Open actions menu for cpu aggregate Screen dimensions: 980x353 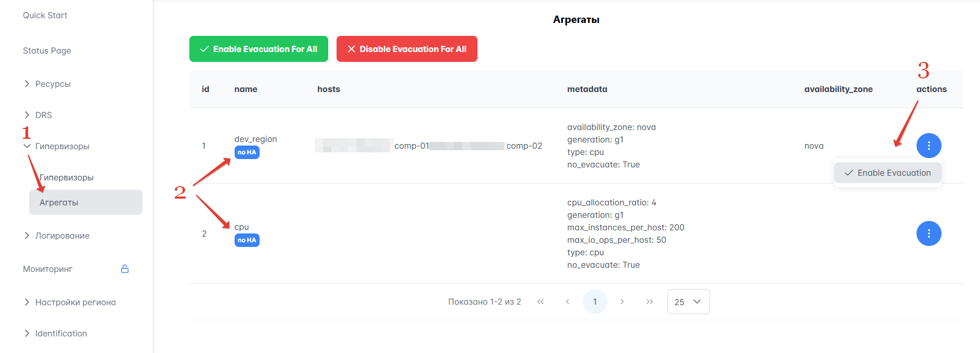(929, 233)
